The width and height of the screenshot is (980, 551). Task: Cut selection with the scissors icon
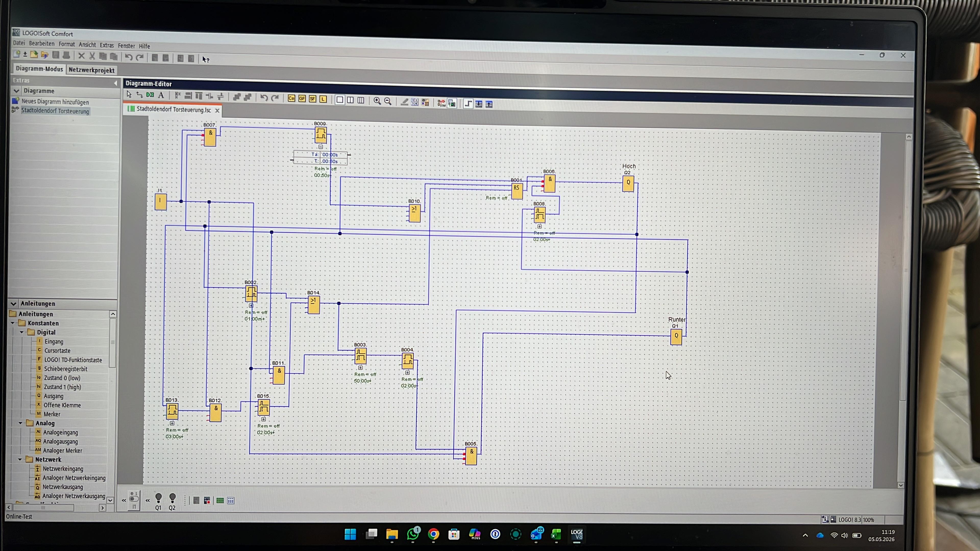tap(92, 56)
